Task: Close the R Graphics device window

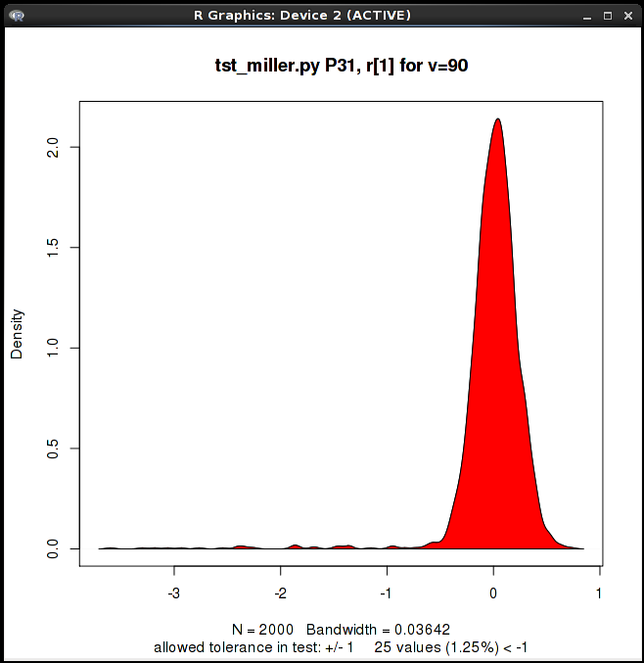Action: tap(627, 15)
